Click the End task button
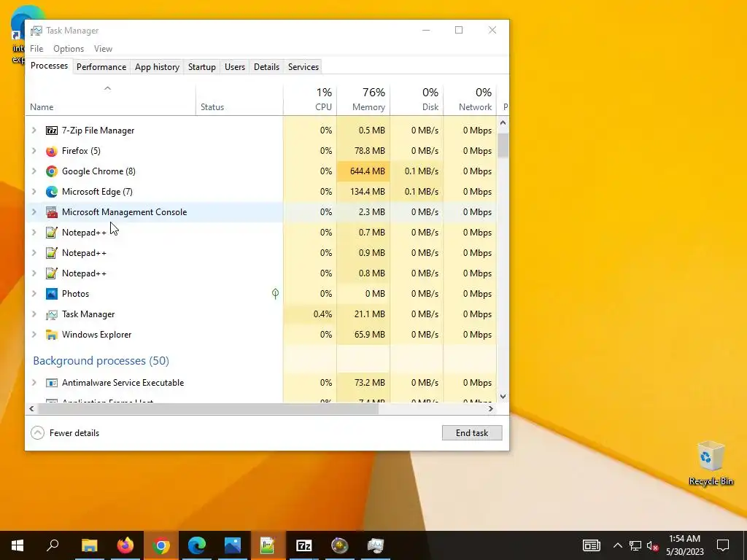This screenshot has height=560, width=747. click(x=472, y=433)
